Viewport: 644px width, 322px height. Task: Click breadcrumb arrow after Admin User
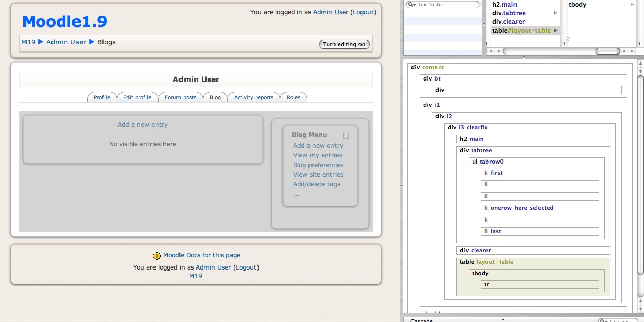pyautogui.click(x=92, y=42)
